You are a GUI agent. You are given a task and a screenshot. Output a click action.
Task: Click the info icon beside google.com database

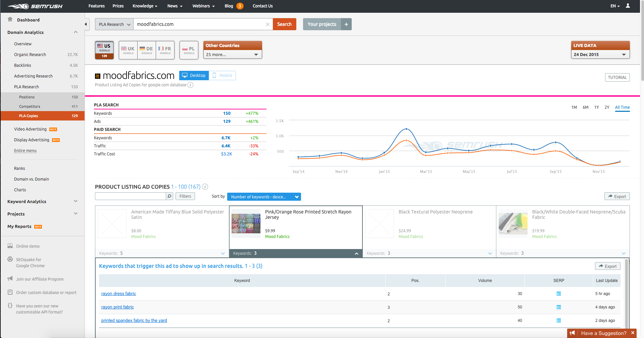[x=190, y=85]
